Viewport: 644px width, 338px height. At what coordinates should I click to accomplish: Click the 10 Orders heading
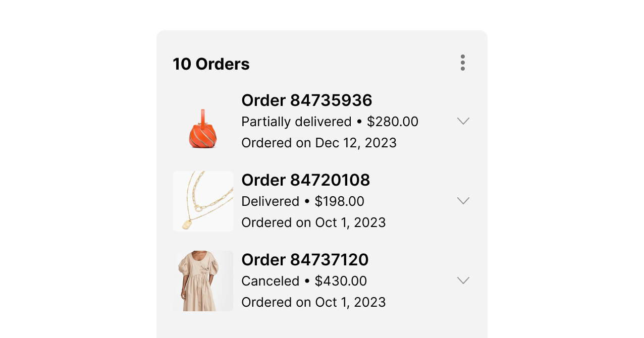pos(211,64)
